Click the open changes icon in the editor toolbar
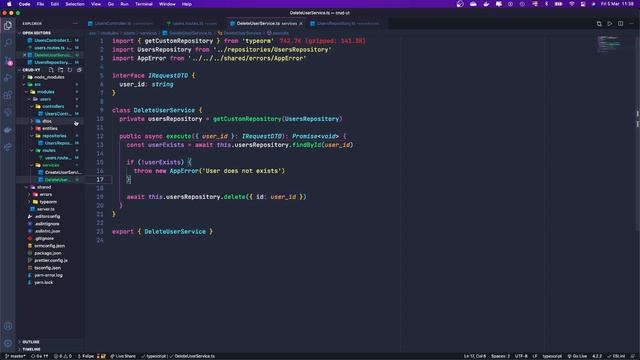 pos(599,24)
